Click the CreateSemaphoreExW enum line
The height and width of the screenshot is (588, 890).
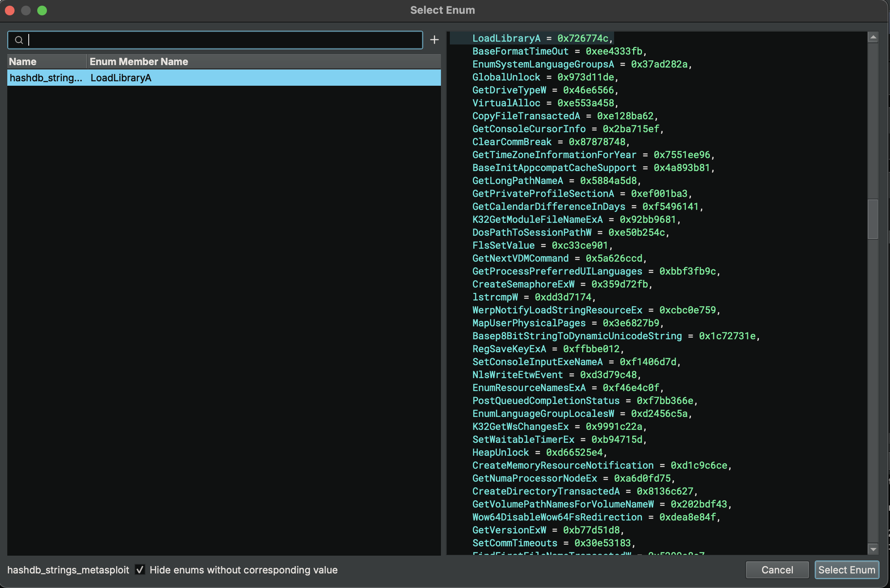(562, 284)
